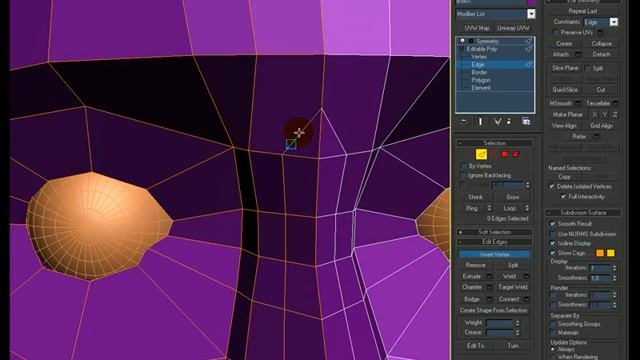Image resolution: width=640 pixels, height=360 pixels.
Task: Open Bridge settings box icon
Action: tap(489, 299)
